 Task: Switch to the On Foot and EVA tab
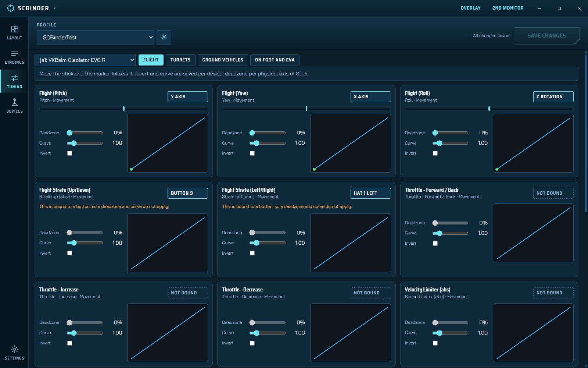(275, 60)
